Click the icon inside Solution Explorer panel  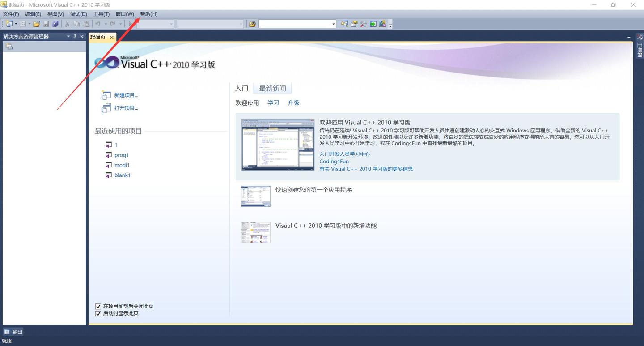pos(9,47)
